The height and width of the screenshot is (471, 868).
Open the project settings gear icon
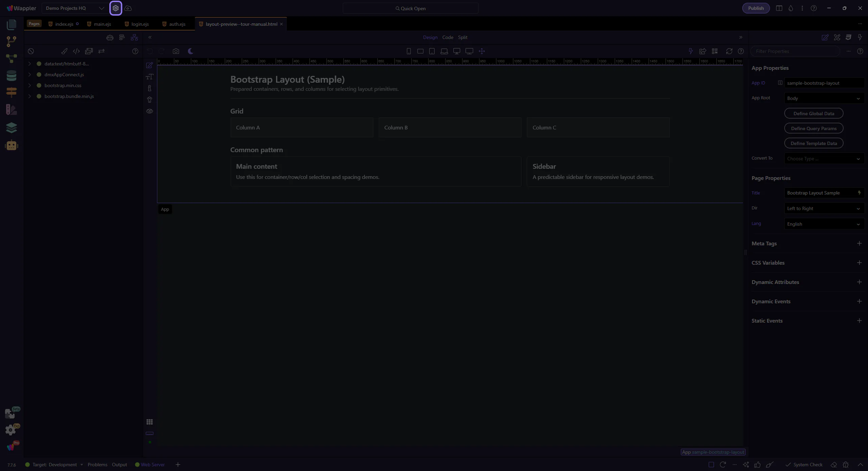coord(116,8)
